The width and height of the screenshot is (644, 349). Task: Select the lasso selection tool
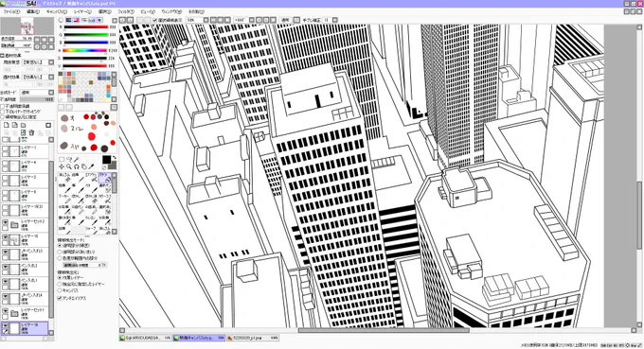(x=69, y=160)
